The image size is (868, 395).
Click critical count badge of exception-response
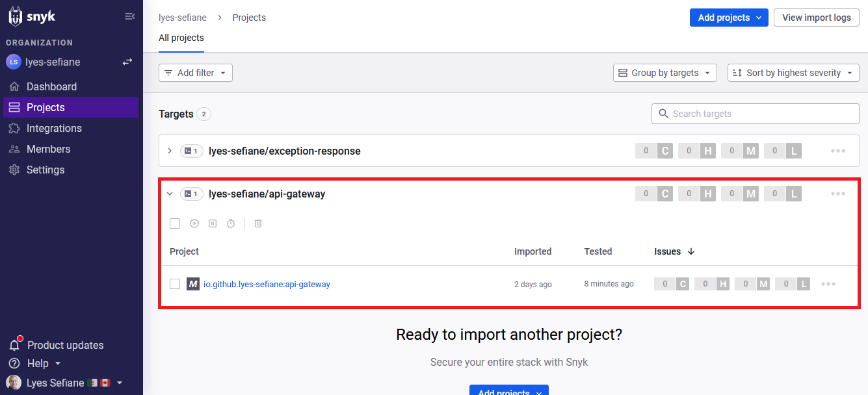tap(654, 151)
